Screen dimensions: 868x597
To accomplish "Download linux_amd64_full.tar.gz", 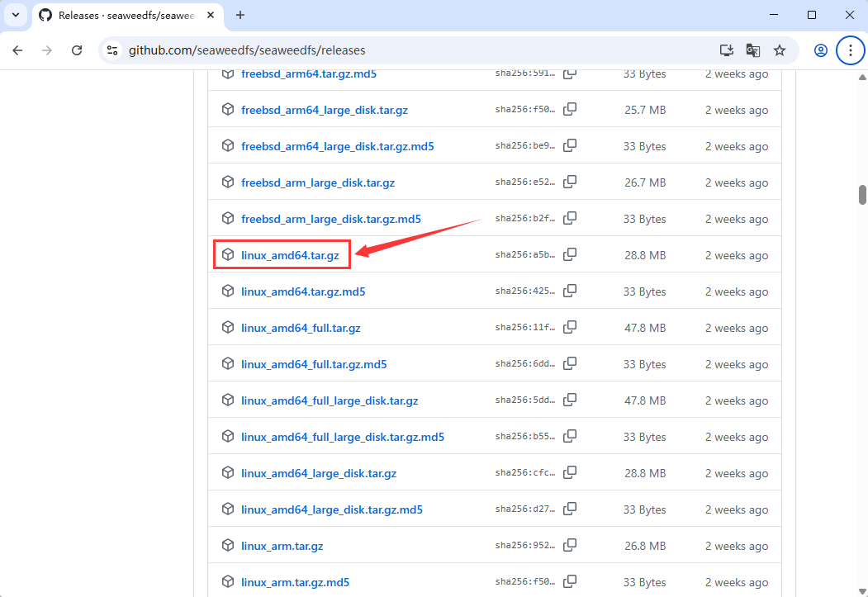I will pos(301,328).
